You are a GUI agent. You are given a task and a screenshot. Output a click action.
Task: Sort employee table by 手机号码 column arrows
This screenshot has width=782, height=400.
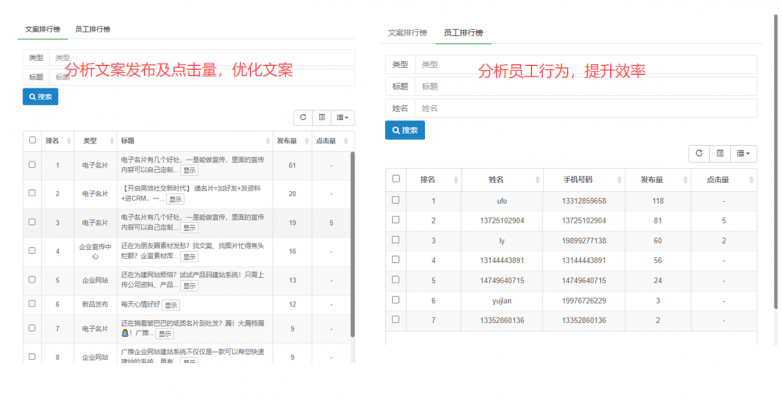pos(619,180)
